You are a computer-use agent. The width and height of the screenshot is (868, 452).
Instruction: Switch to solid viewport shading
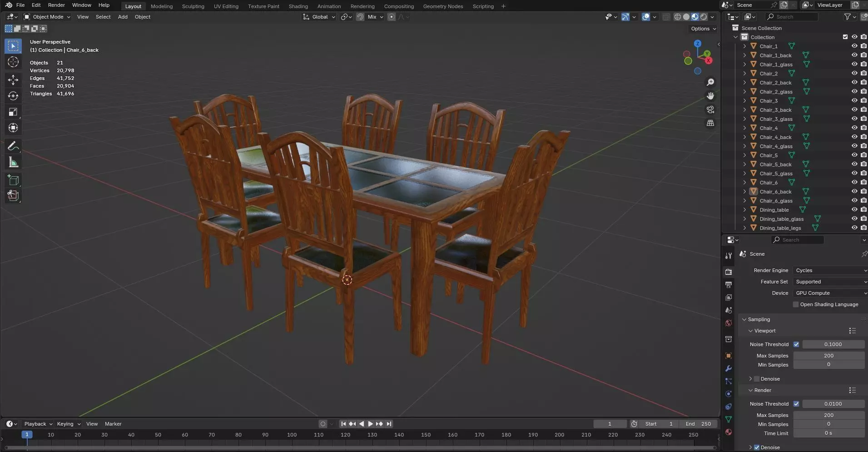686,17
